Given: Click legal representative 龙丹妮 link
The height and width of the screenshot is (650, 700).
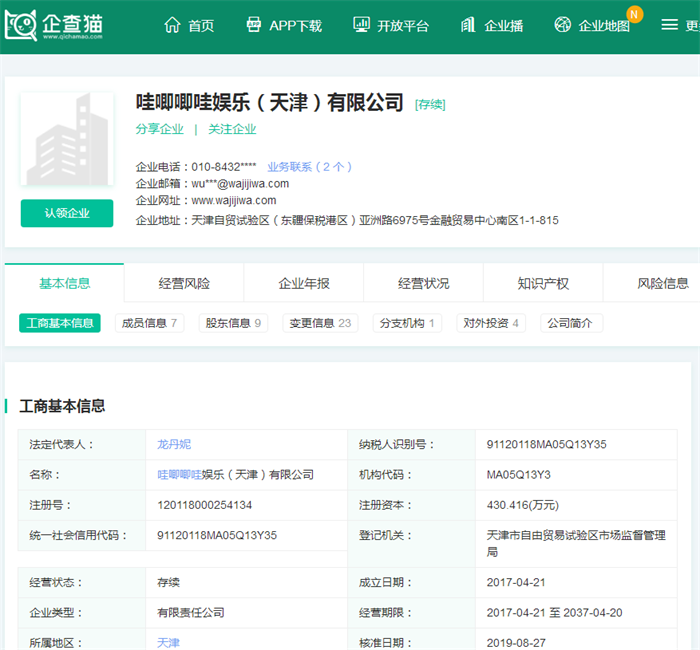Looking at the screenshot, I should pos(172,444).
